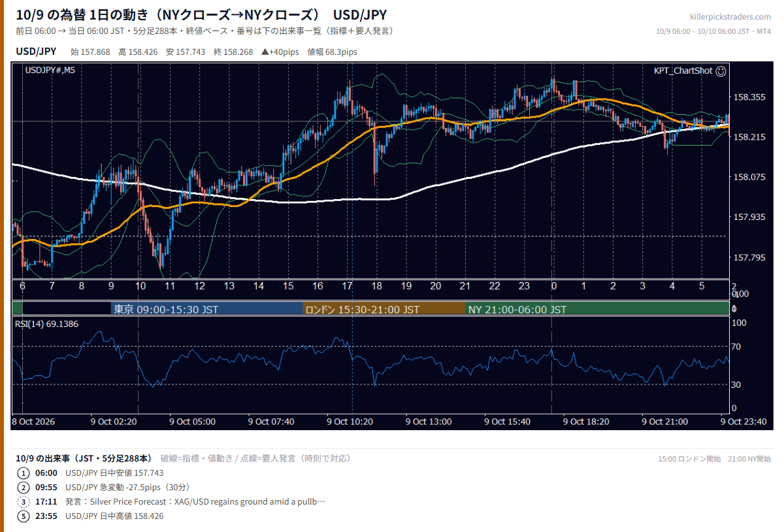The width and height of the screenshot is (784, 532).
Task: Click the 06:00 event time in the list
Action: [x=46, y=473]
